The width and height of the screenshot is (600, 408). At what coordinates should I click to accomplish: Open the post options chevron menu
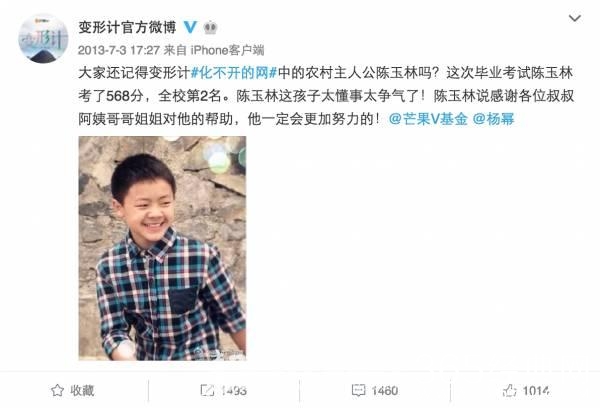[574, 18]
